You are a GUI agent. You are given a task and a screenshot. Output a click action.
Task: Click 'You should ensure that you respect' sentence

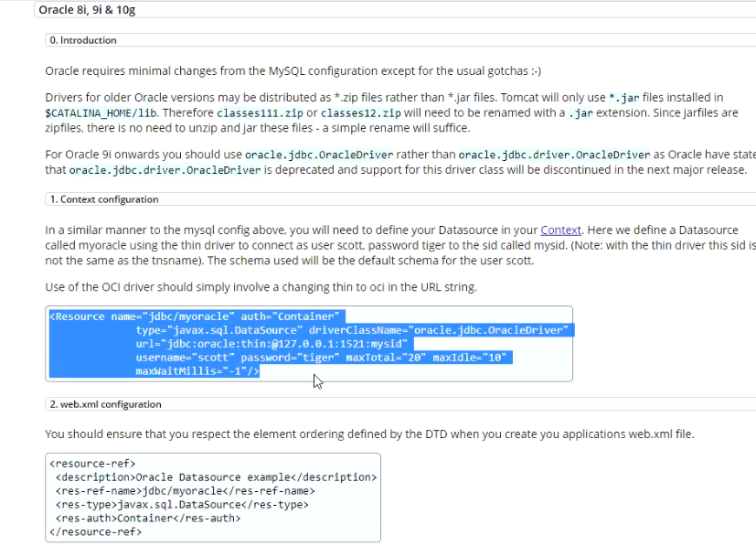[369, 434]
